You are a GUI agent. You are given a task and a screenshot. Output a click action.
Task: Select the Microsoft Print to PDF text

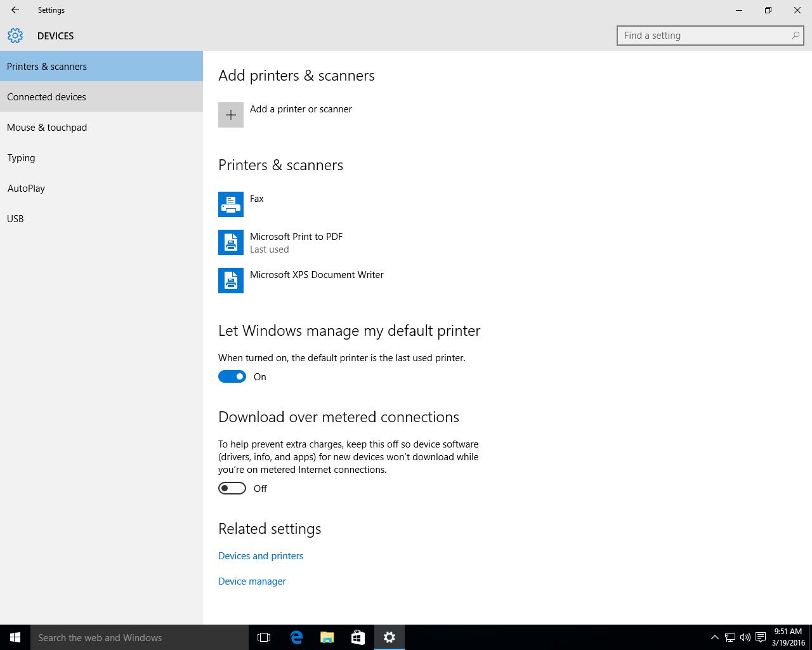click(296, 237)
